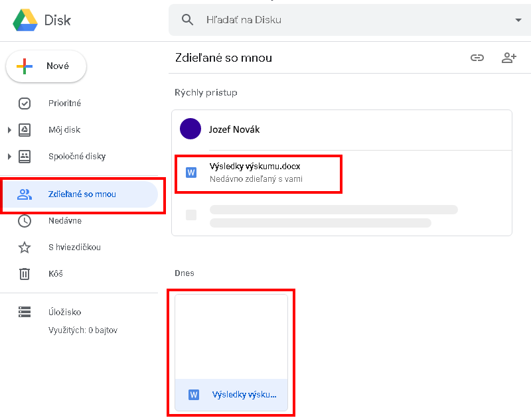Expand the Spoločné disky tree
The width and height of the screenshot is (531, 420).
coord(9,157)
